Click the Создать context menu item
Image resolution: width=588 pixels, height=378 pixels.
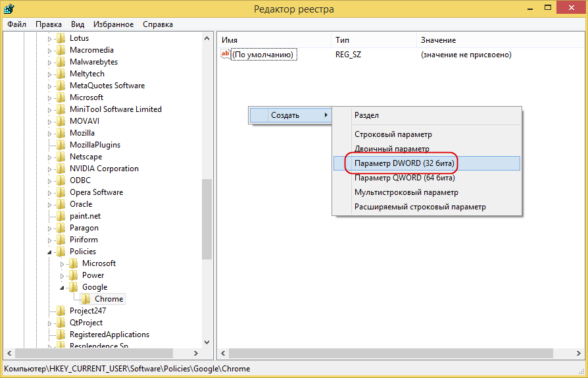click(290, 115)
